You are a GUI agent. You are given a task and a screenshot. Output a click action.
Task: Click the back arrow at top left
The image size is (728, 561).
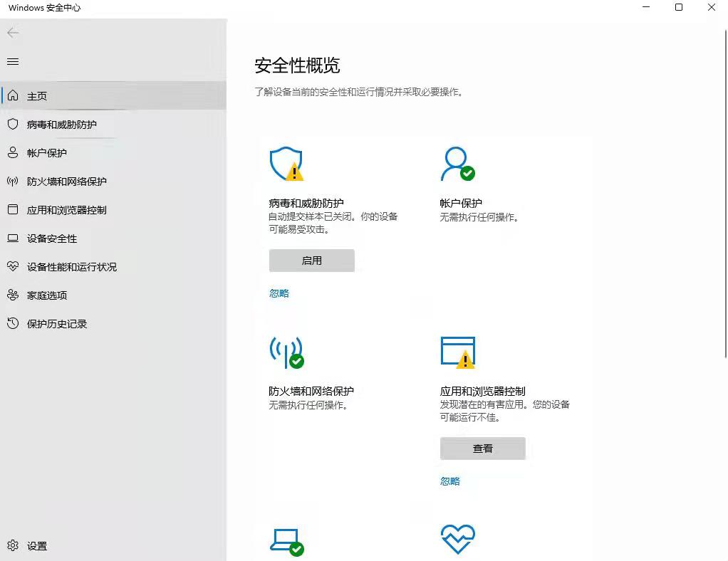point(12,33)
